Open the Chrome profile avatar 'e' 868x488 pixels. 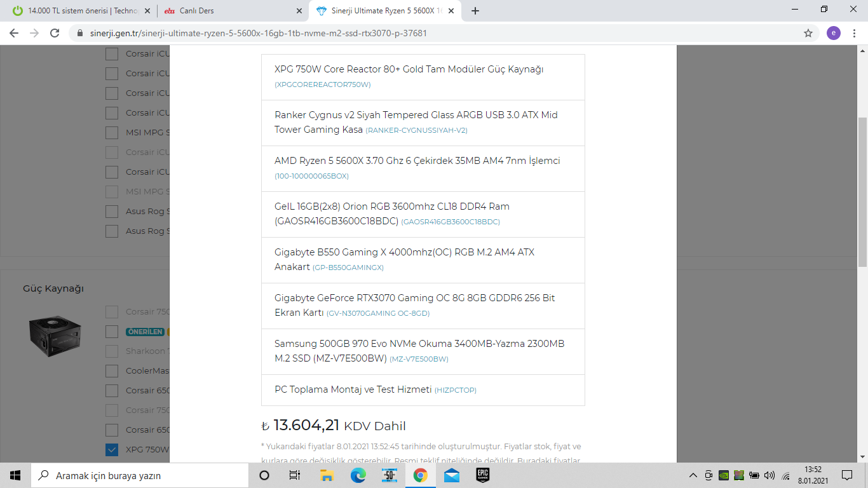(x=833, y=33)
